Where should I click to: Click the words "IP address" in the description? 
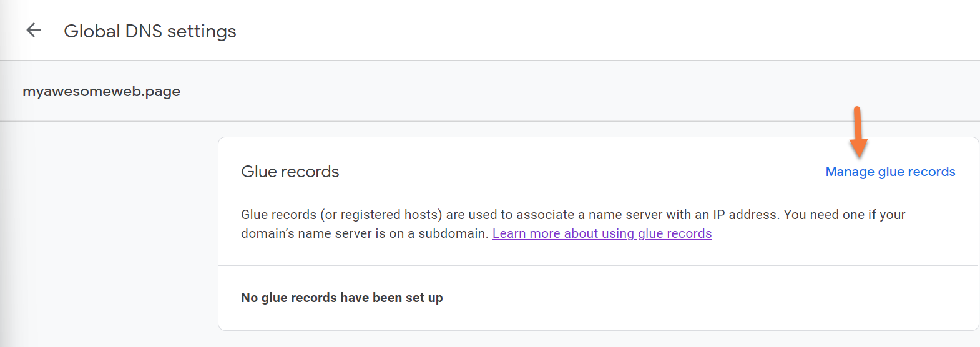(746, 215)
